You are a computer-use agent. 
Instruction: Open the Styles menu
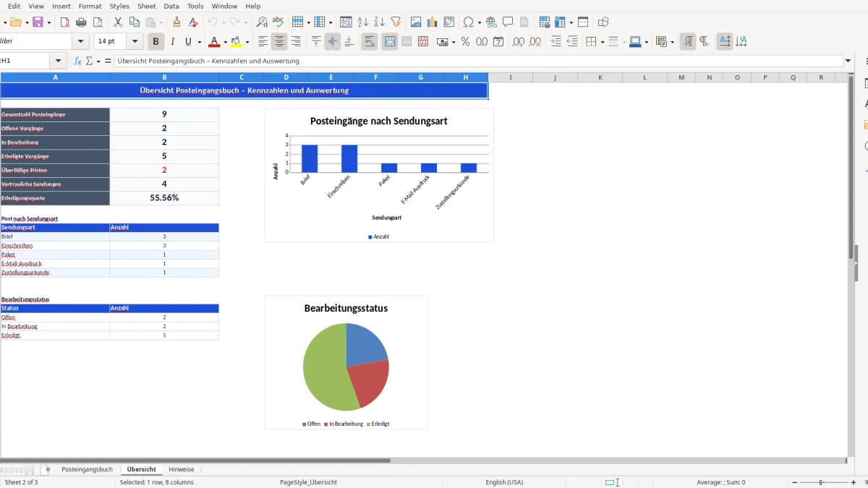point(119,6)
